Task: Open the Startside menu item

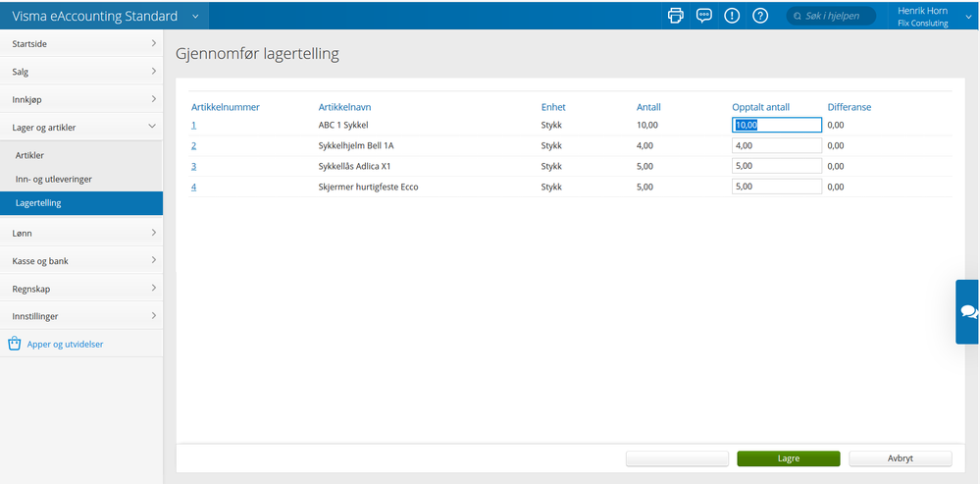Action: tap(81, 44)
